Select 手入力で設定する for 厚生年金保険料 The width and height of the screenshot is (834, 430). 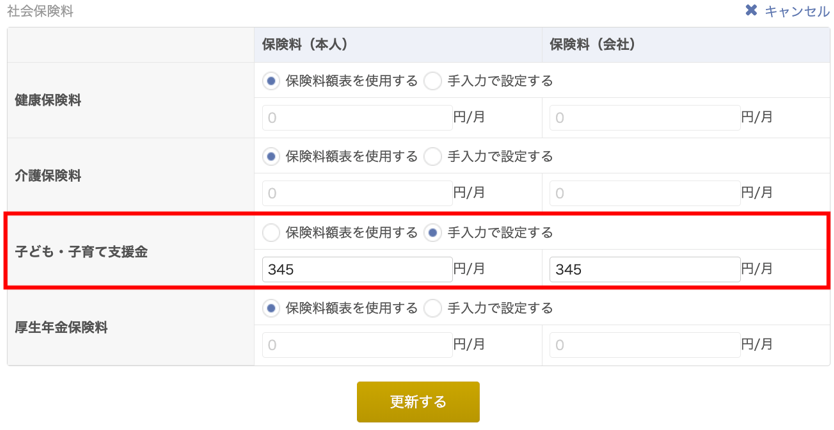point(433,309)
